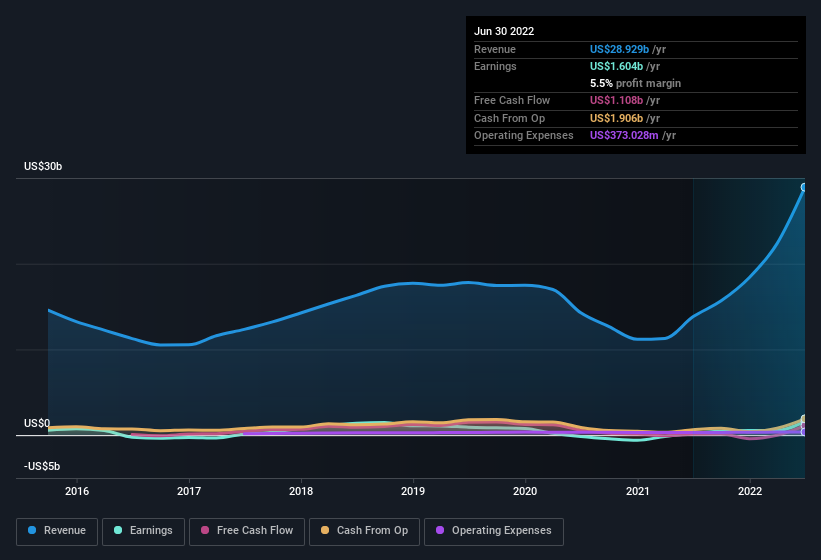
Task: Toggle the Free Cash Flow legend button
Action: point(247,531)
